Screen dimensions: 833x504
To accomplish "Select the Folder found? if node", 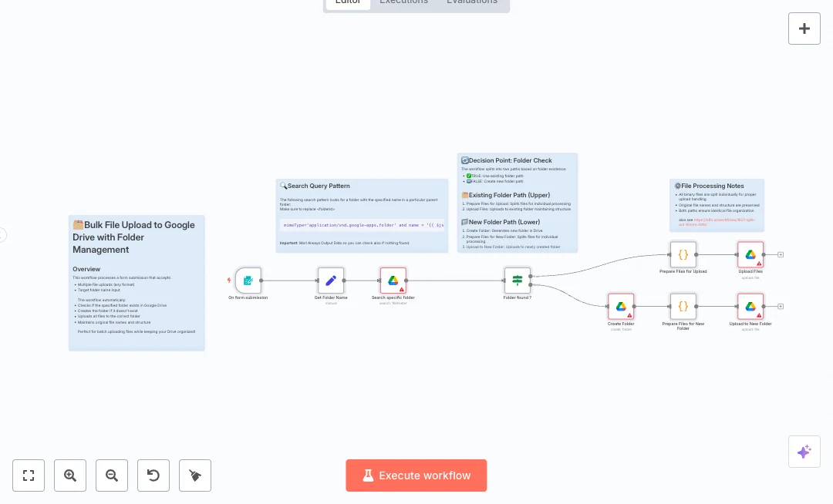I will 518,281.
